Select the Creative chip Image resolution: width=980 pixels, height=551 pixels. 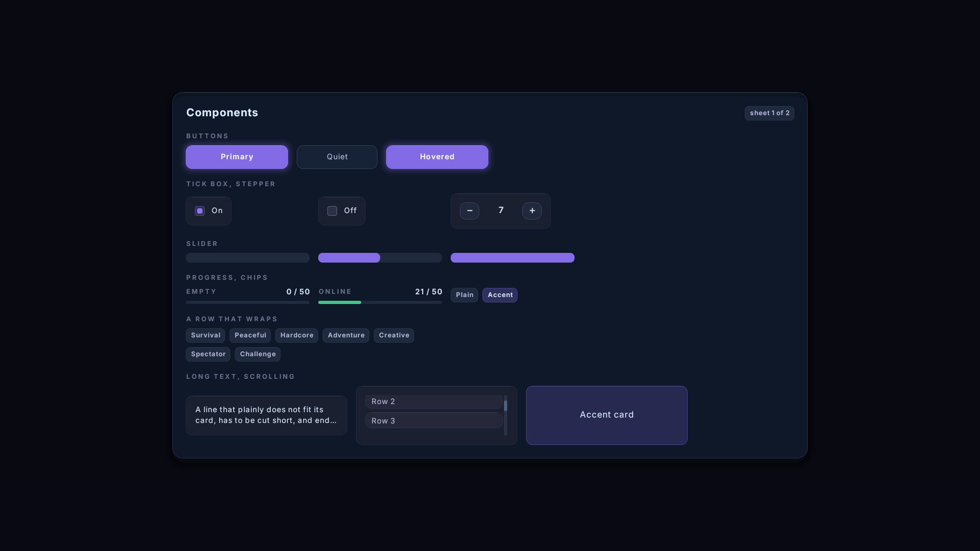(x=394, y=335)
